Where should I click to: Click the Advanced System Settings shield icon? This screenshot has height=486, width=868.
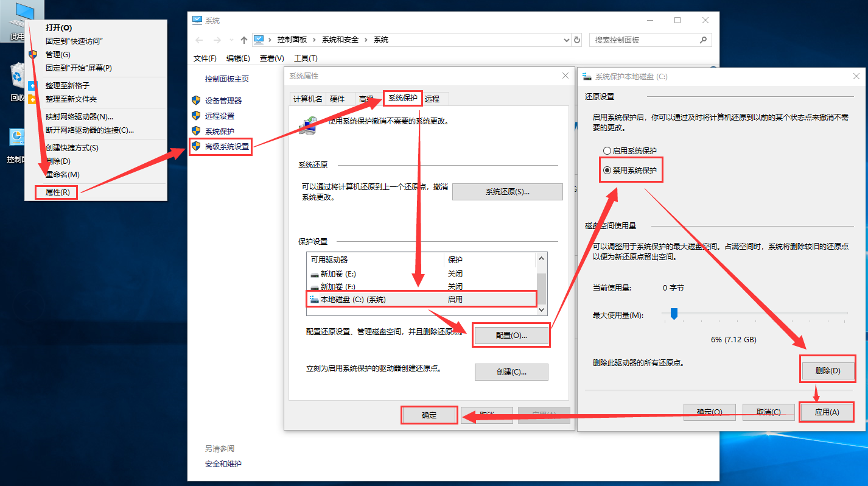click(x=196, y=146)
